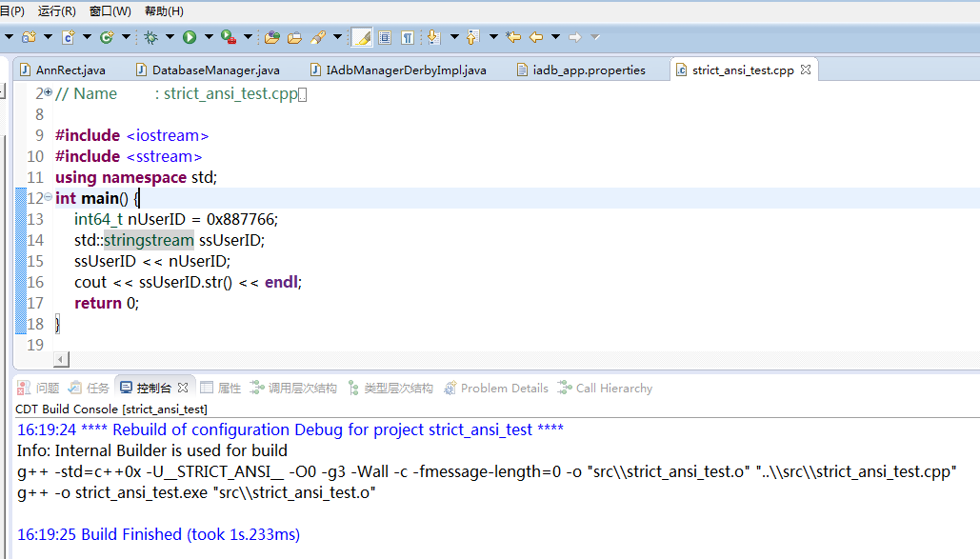Collapse the main function fold marker
The image size is (980, 559).
pyautogui.click(x=49, y=197)
